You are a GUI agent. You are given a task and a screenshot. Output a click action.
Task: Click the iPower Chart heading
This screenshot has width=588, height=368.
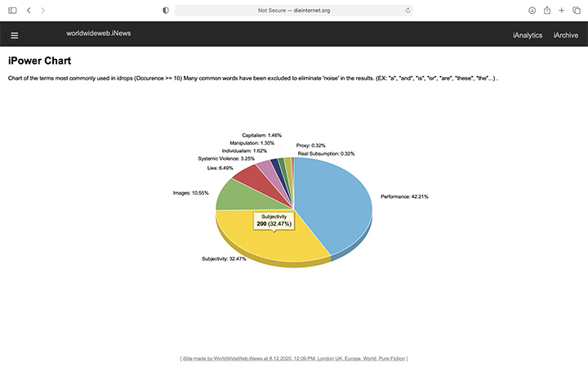tap(39, 61)
